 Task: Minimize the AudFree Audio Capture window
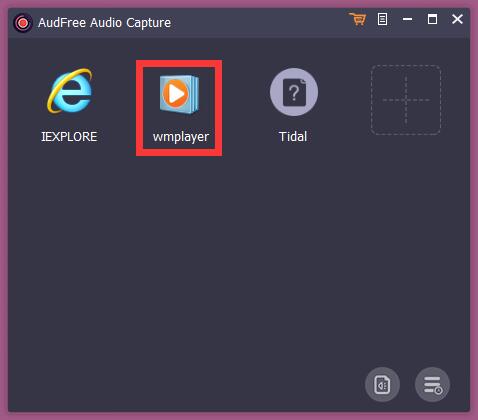click(407, 19)
